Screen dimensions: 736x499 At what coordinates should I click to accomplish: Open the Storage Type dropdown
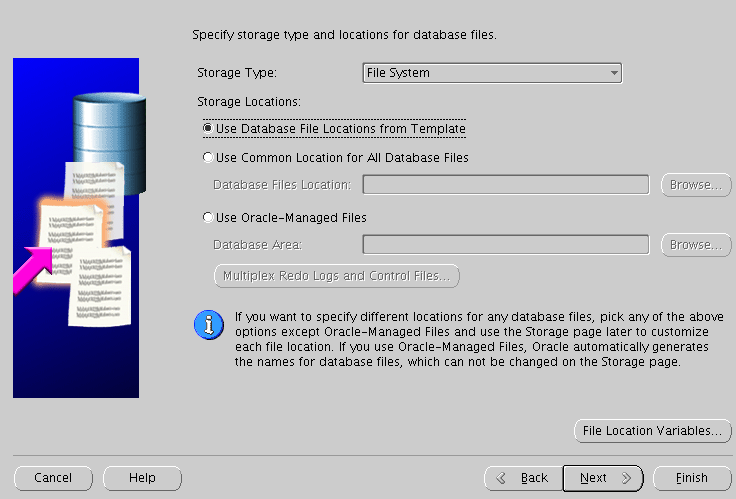coord(492,73)
